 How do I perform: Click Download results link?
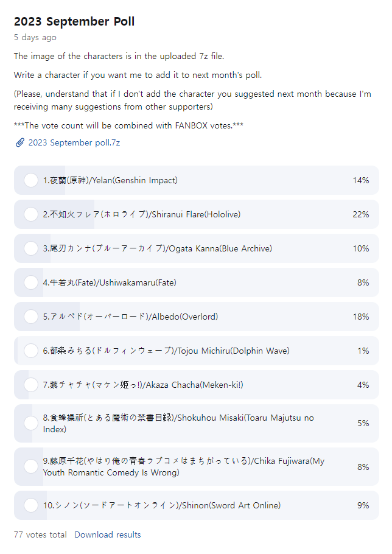coord(107,535)
